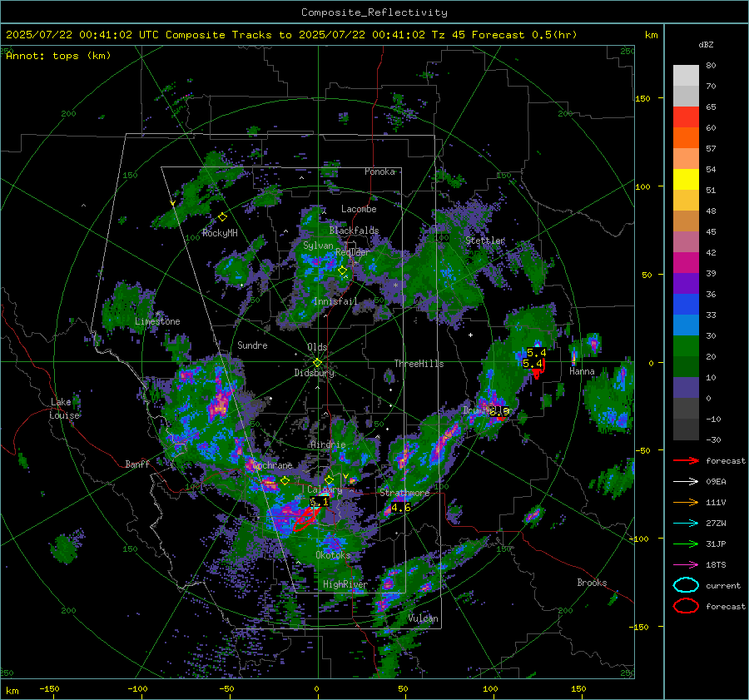
Task: Pick the darkest gray swatch between -10 and -30
Action: tap(686, 429)
